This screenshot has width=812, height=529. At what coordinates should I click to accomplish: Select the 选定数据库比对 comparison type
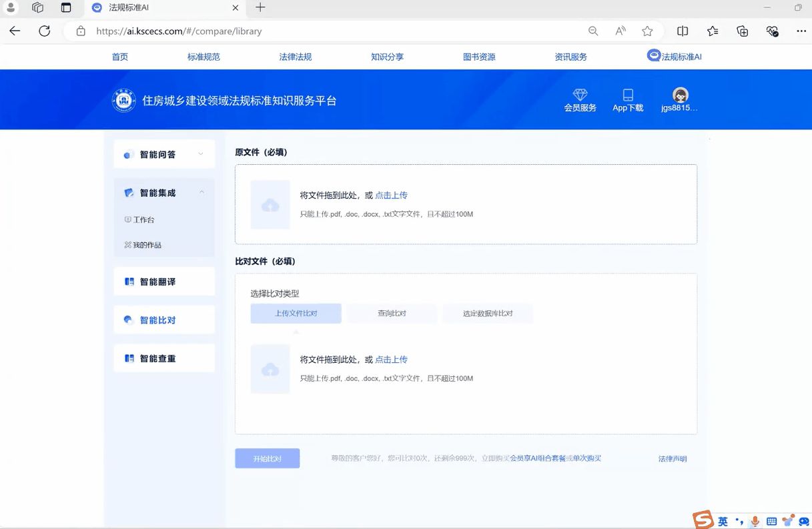point(488,314)
